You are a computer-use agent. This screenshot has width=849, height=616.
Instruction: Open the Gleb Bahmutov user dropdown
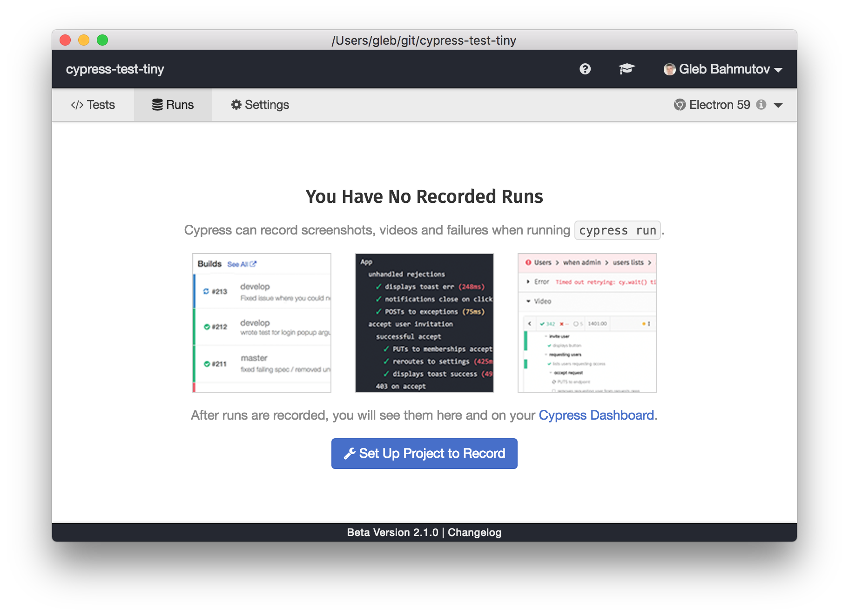[723, 69]
